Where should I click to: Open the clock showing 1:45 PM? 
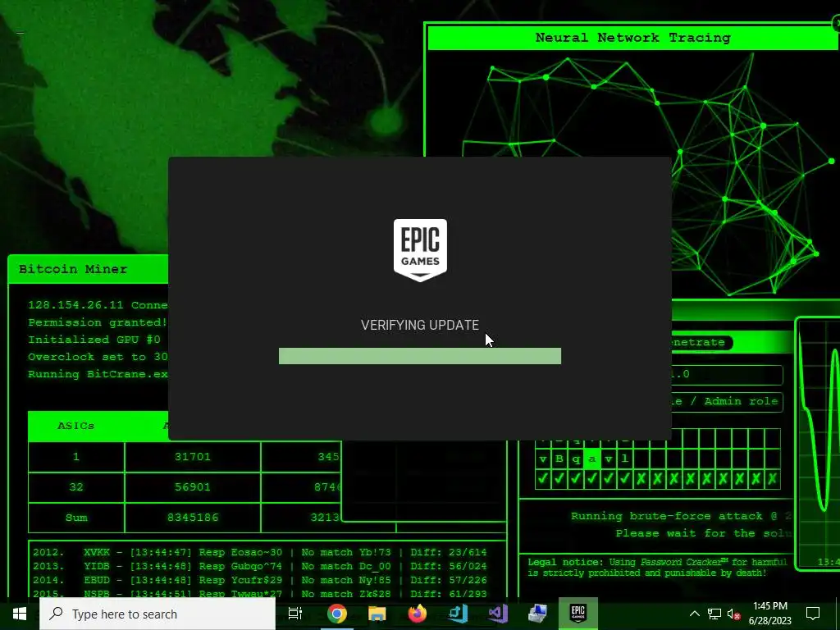click(769, 614)
